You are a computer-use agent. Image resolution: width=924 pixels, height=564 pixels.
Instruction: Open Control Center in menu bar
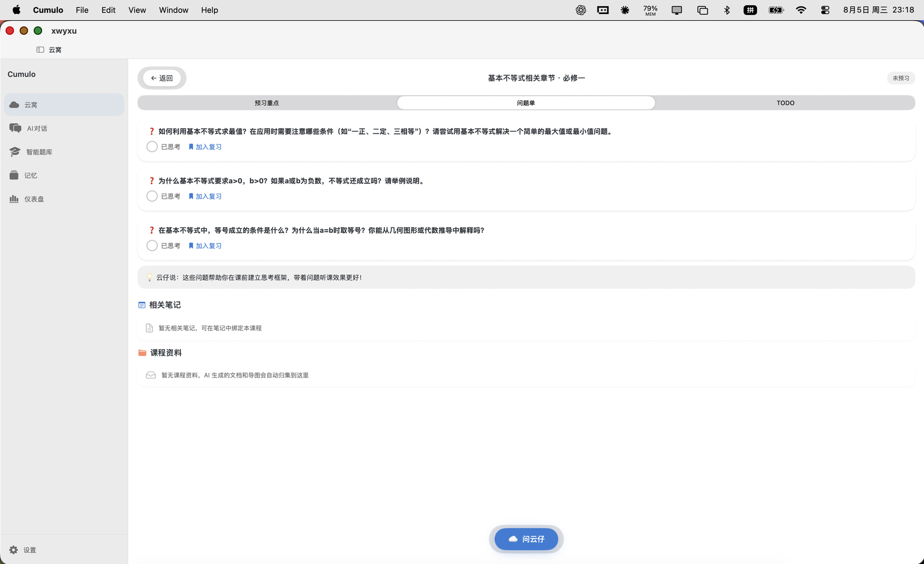(x=825, y=10)
